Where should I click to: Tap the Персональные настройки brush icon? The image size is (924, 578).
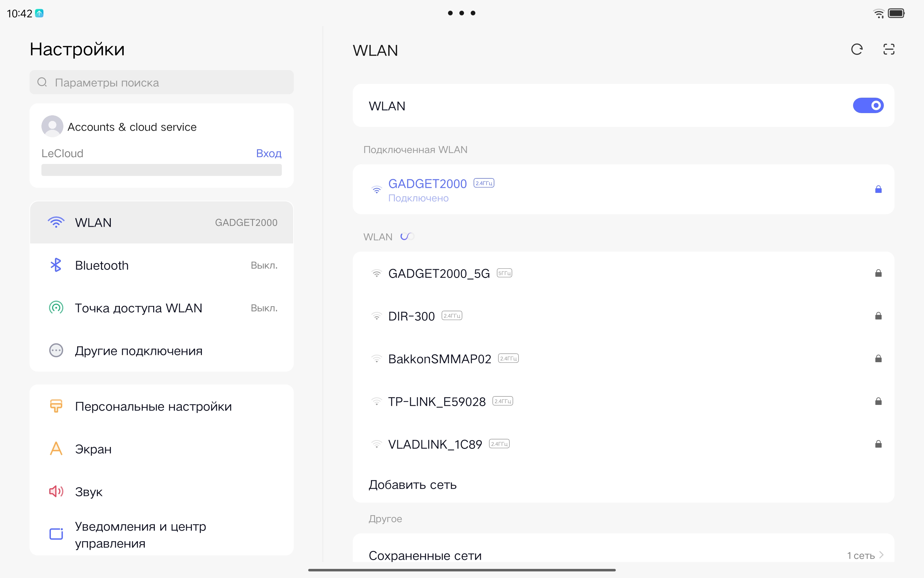(x=56, y=406)
